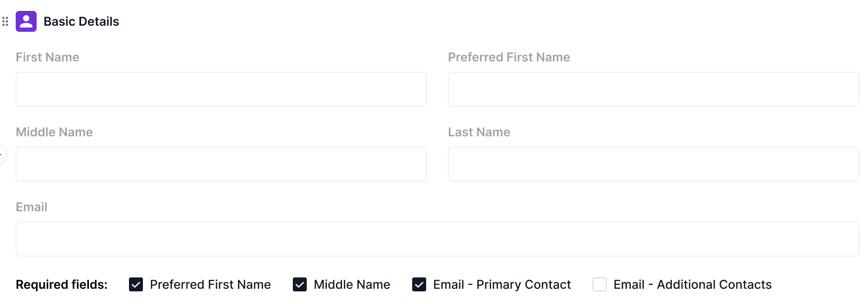Screen dimensions: 868x304
Task: Click the purple person icon
Action: tap(26, 21)
